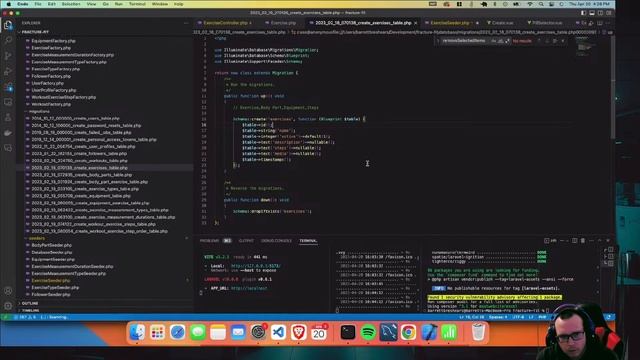Screen dimensions: 640x360
Task: Open the Search view in activity bar
Action: click(8, 40)
